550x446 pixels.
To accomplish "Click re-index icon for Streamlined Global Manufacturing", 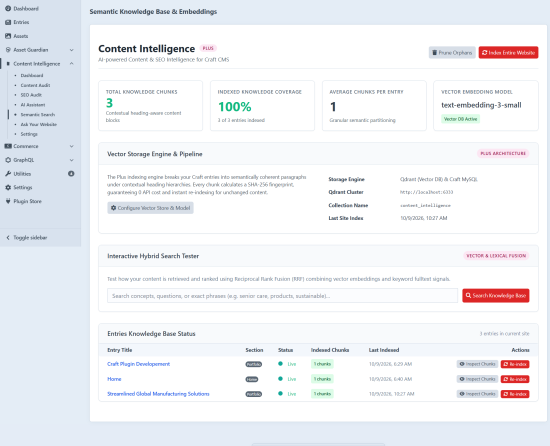I will 505,394.
